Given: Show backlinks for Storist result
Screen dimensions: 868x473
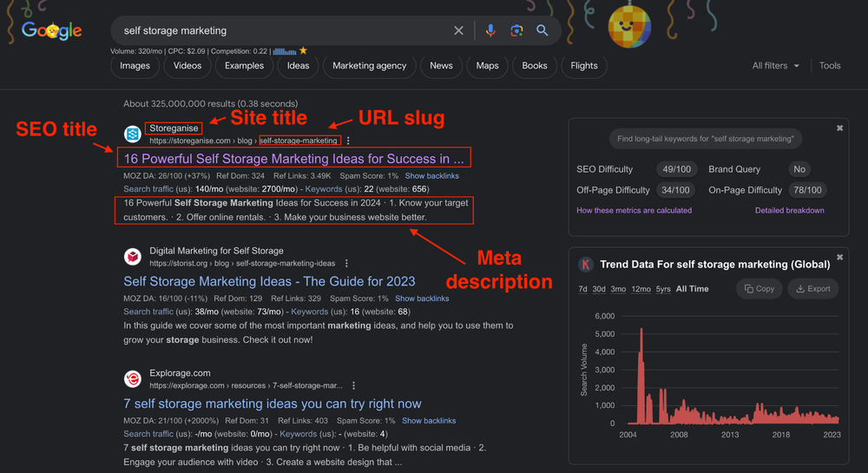Looking at the screenshot, I should point(422,299).
